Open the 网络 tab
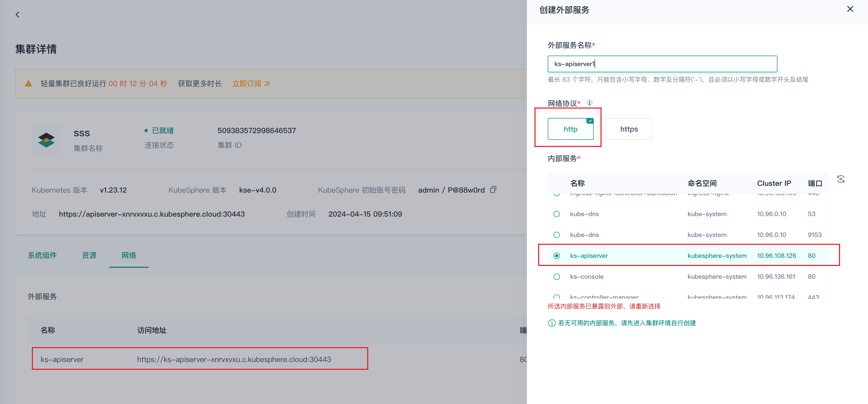The image size is (868, 404). pyautogui.click(x=129, y=256)
